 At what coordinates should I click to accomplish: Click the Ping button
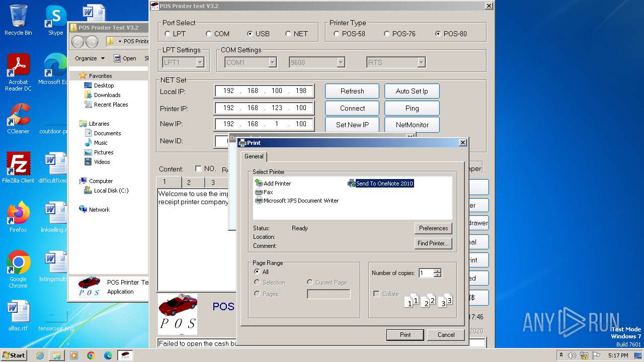tap(412, 108)
